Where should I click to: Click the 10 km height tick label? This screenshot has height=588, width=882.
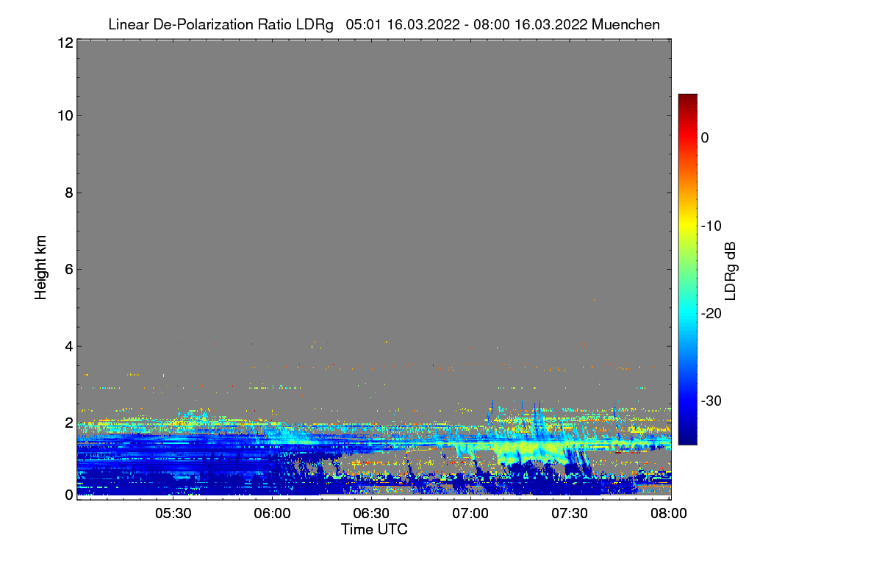64,115
